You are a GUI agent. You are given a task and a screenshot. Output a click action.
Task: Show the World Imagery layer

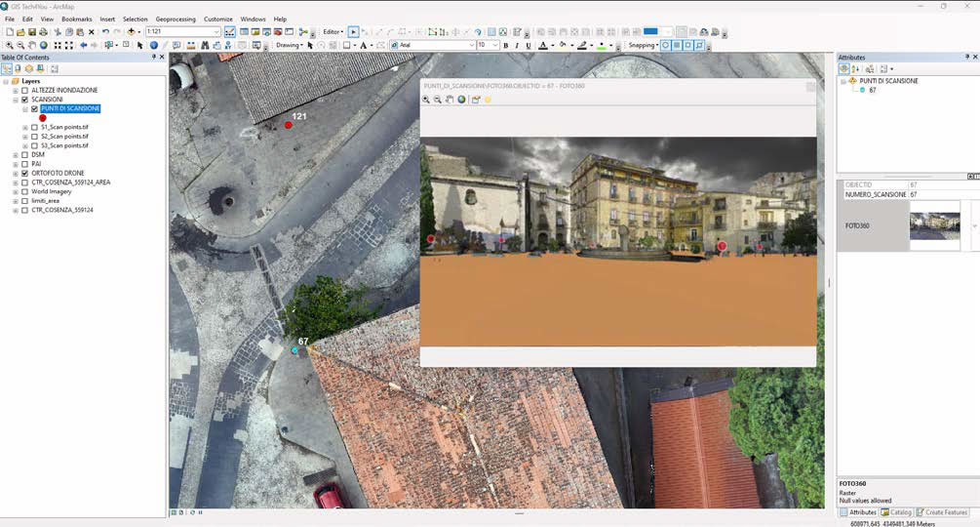tap(25, 191)
